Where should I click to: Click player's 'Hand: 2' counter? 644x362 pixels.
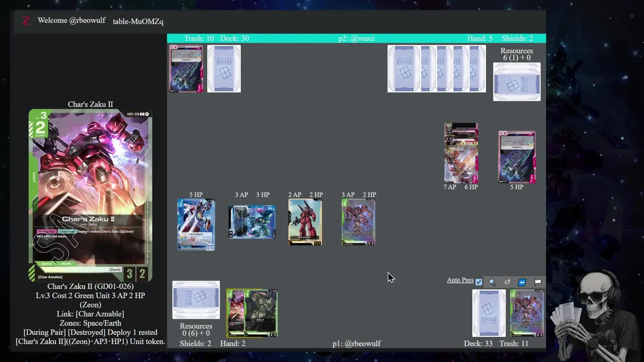[x=232, y=343]
